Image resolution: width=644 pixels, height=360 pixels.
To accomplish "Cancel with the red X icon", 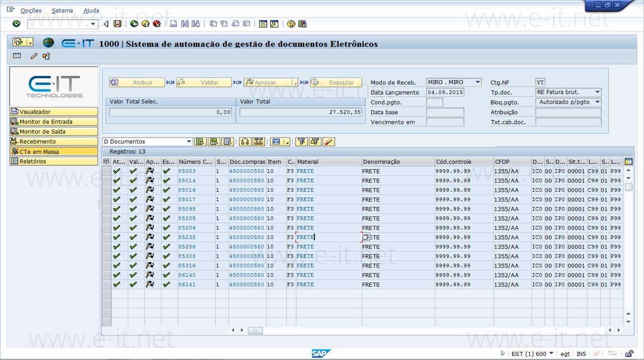I will click(157, 24).
